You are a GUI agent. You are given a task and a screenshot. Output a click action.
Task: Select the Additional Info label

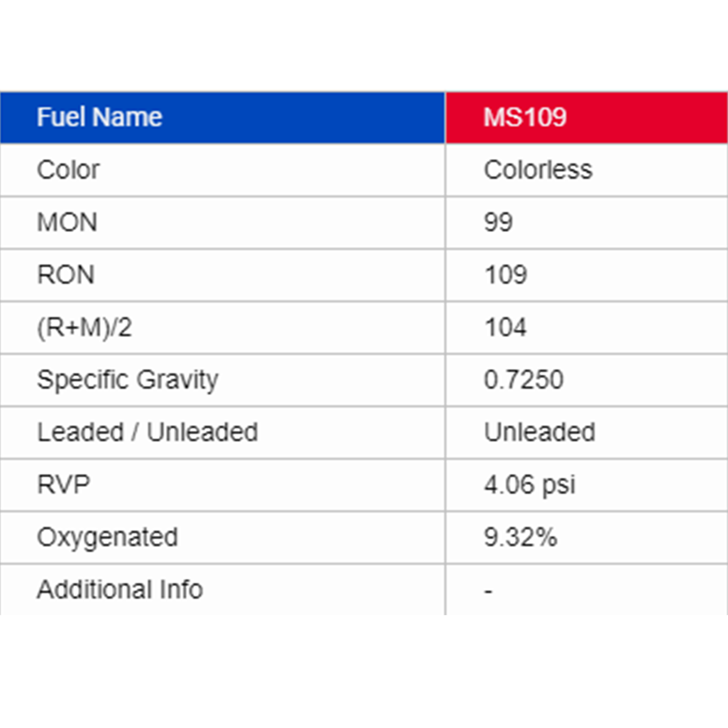click(120, 589)
